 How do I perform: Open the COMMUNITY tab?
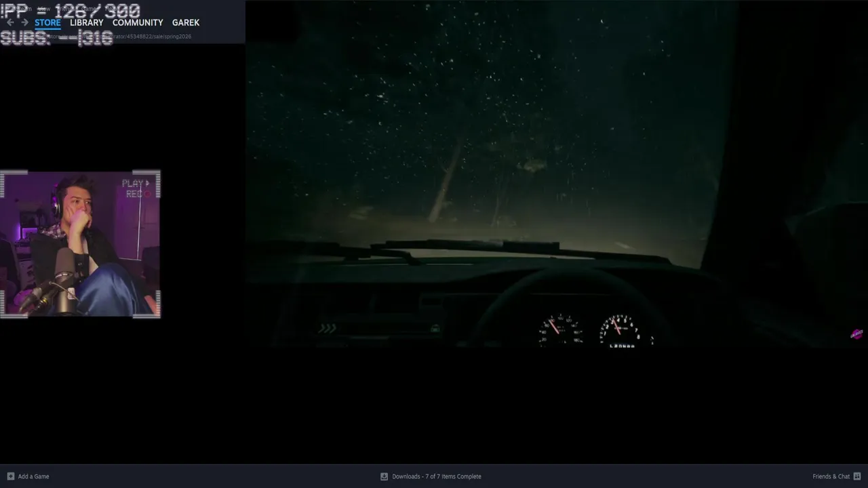[138, 22]
